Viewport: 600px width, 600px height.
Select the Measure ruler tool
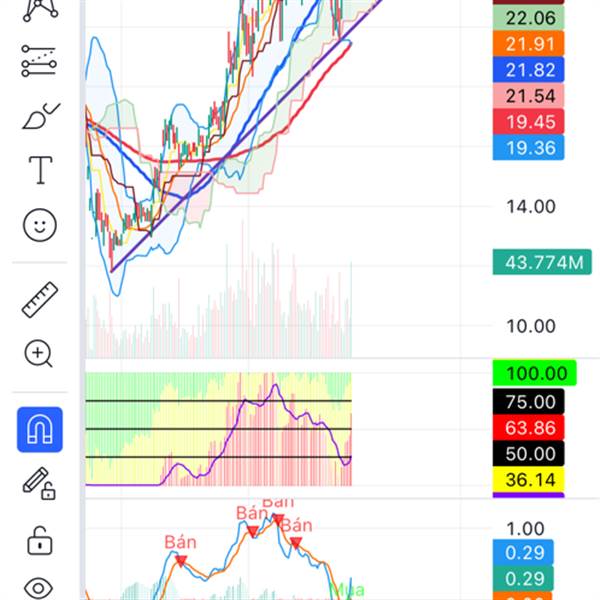(x=40, y=300)
